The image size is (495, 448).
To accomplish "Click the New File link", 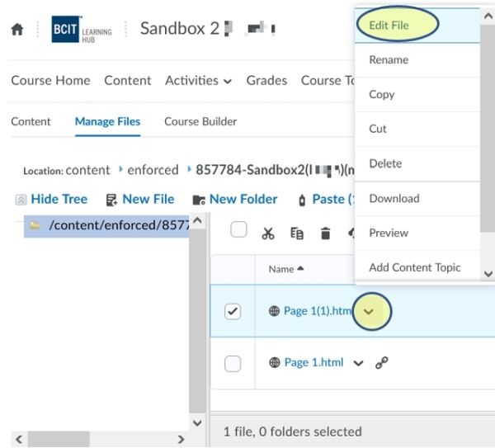I will click(x=148, y=199).
